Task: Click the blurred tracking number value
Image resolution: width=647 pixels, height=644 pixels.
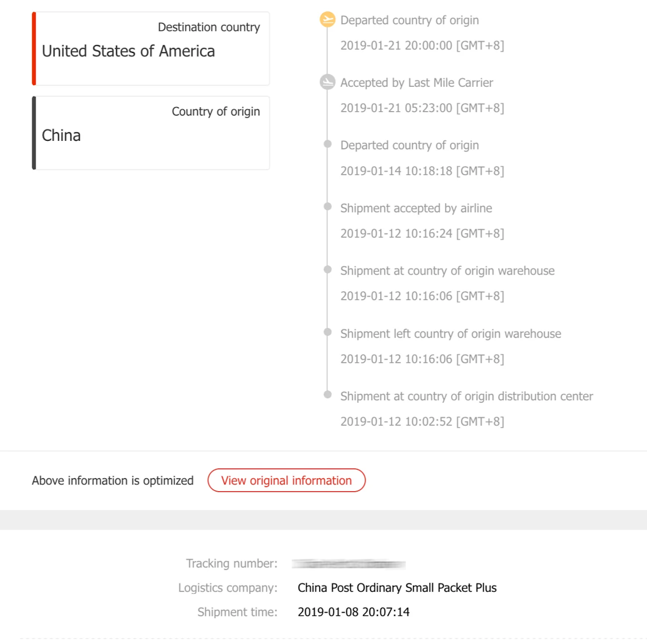Action: 348,564
